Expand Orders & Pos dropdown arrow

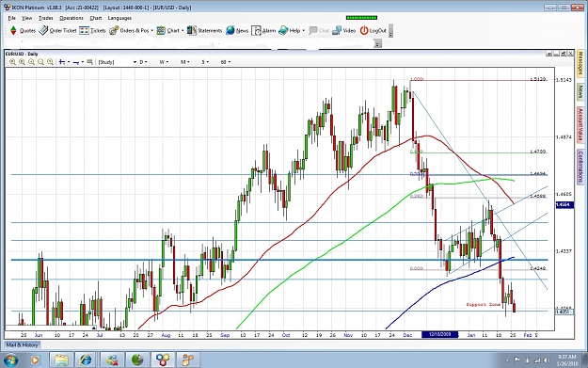151,31
